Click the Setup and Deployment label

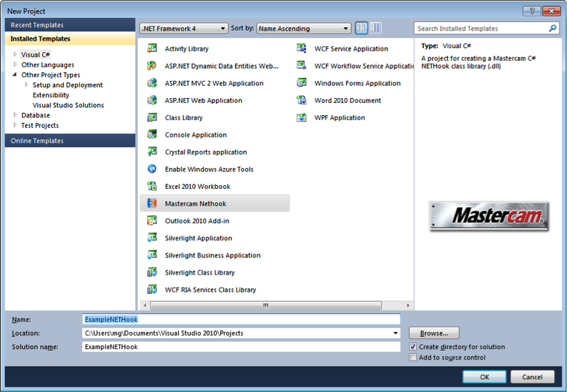(x=68, y=85)
